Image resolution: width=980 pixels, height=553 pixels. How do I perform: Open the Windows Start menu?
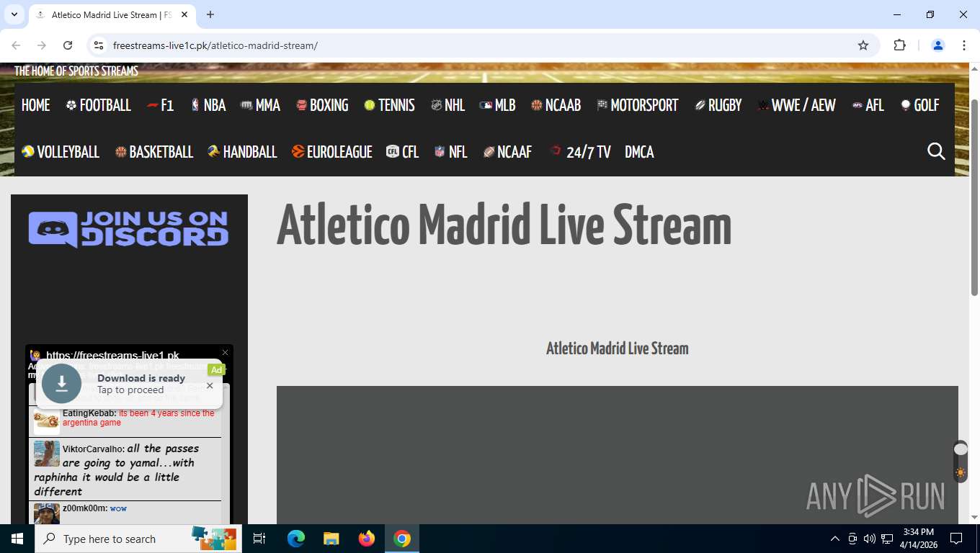17,539
